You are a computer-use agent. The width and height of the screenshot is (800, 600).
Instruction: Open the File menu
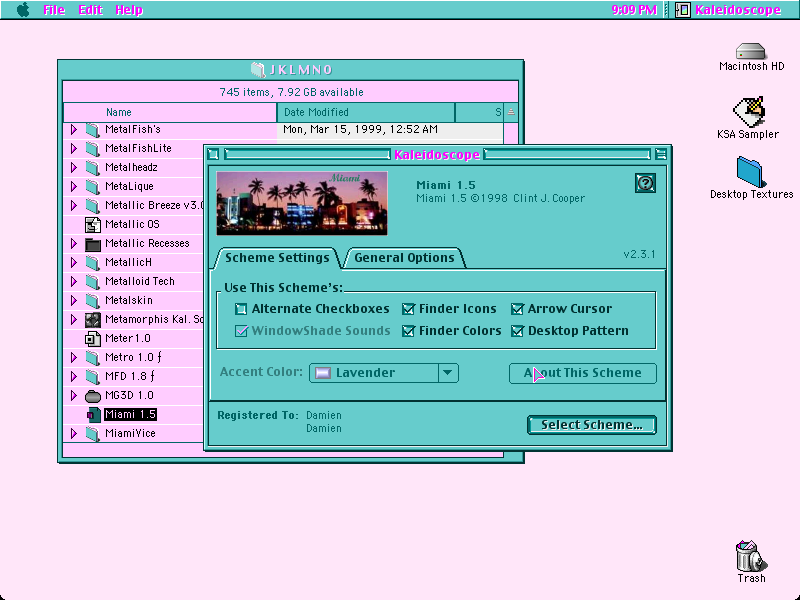(54, 10)
